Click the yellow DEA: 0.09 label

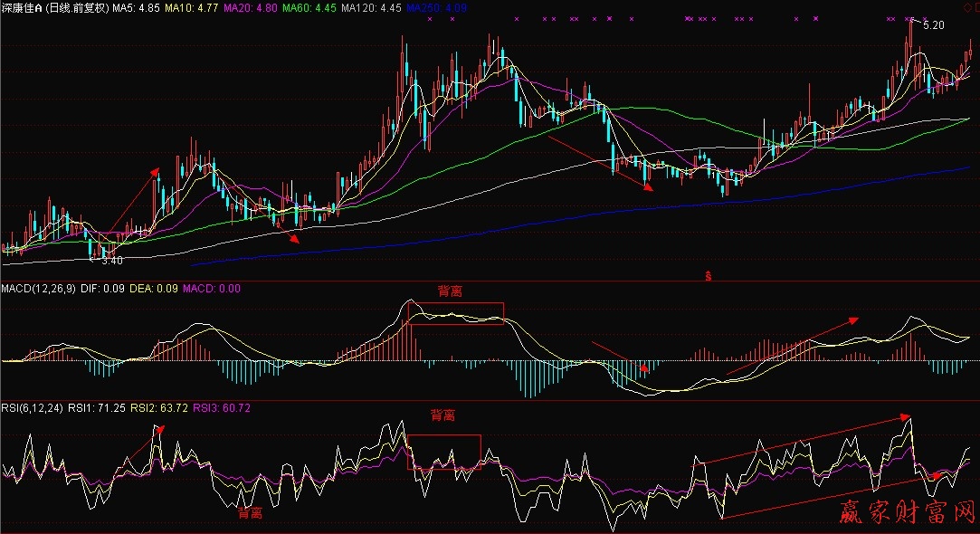(153, 289)
